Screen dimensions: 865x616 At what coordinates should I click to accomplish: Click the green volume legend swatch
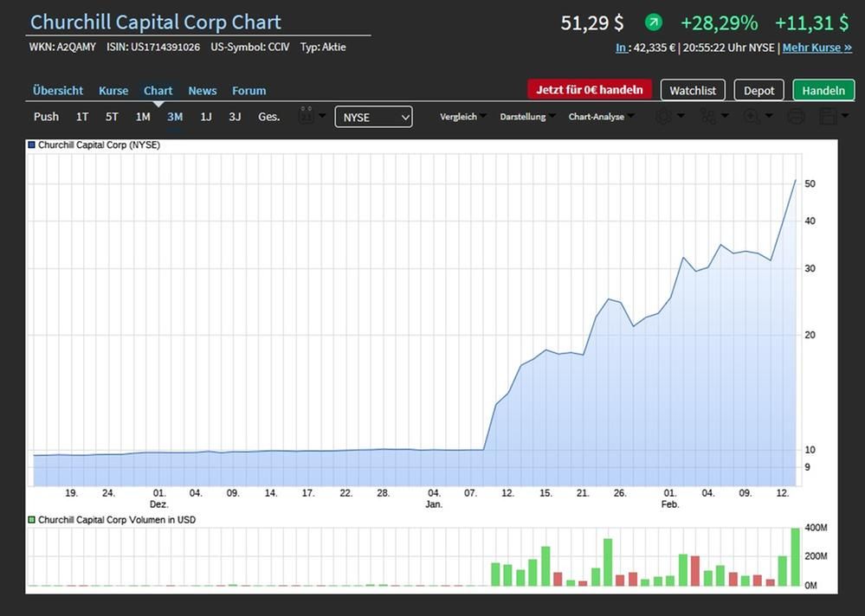(x=30, y=519)
